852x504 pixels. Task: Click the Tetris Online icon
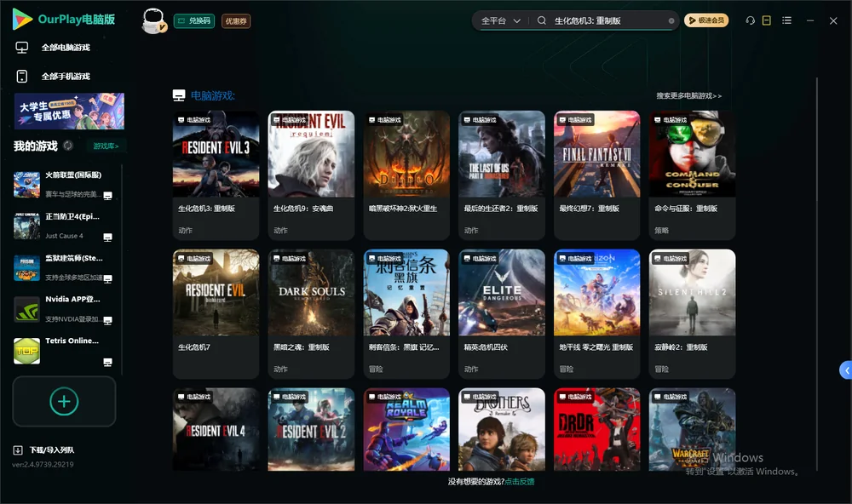click(26, 351)
